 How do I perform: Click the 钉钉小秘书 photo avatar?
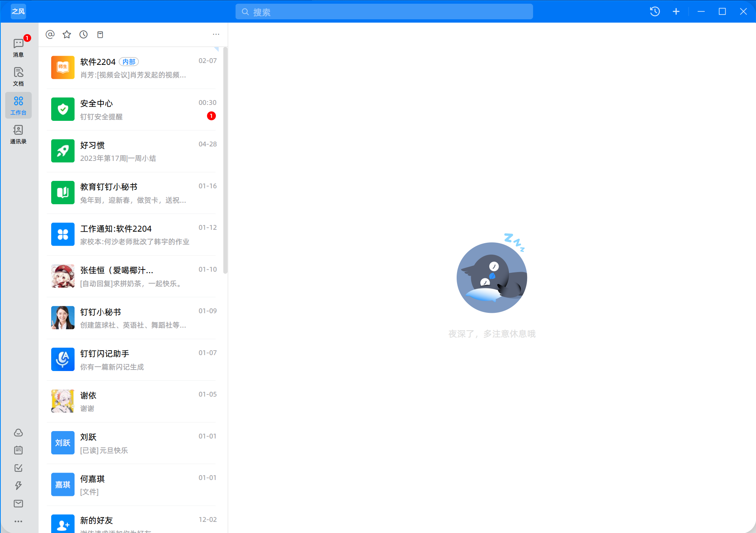point(63,318)
